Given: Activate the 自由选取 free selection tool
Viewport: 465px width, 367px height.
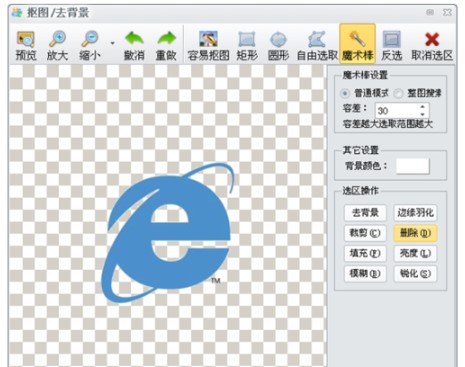Looking at the screenshot, I should pyautogui.click(x=317, y=45).
